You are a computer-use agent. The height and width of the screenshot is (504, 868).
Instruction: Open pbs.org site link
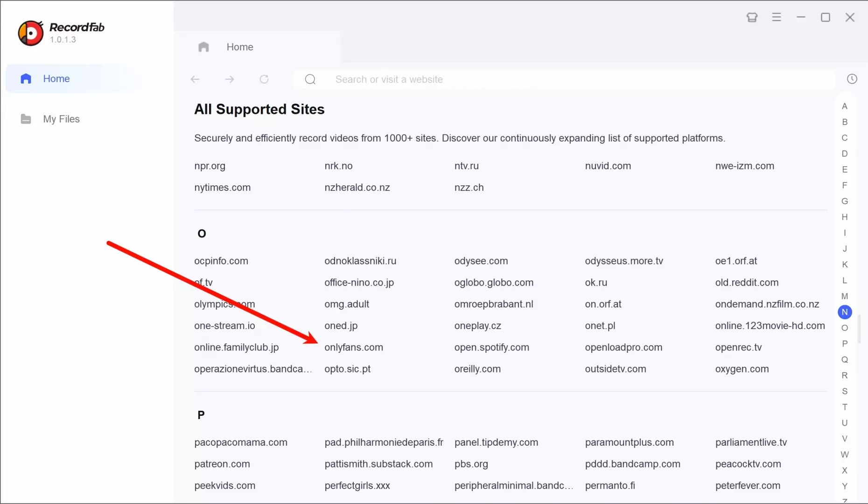[471, 464]
